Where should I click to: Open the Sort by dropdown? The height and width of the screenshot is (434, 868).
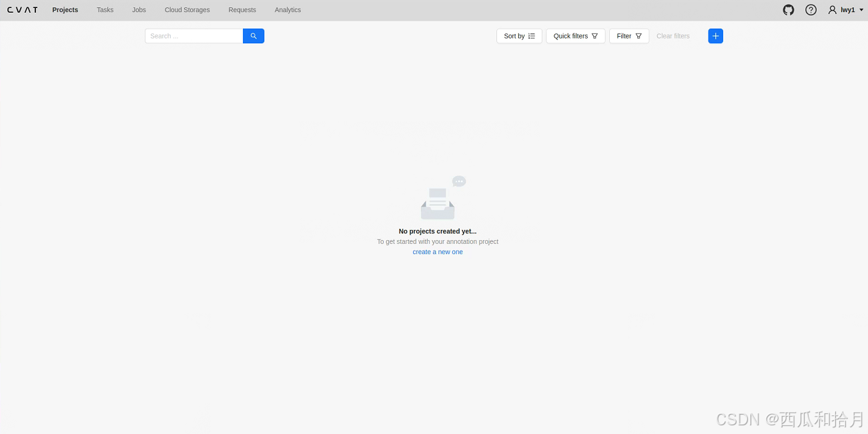tap(519, 36)
